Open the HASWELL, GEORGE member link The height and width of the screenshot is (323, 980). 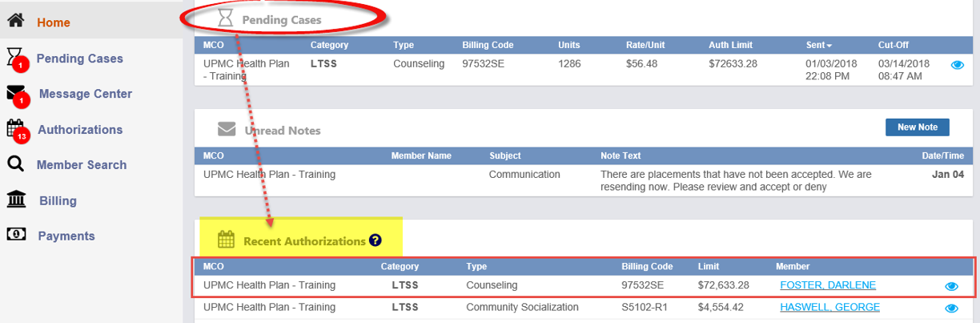829,307
